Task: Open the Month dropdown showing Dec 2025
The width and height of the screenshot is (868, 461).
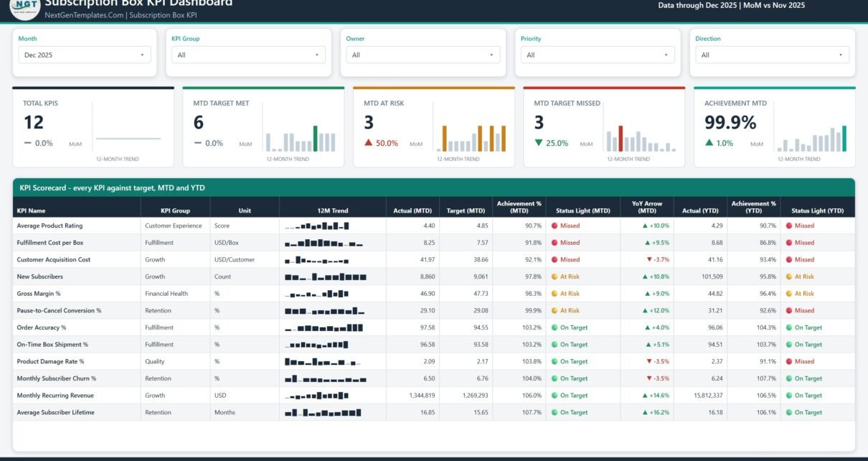Action: [85, 55]
